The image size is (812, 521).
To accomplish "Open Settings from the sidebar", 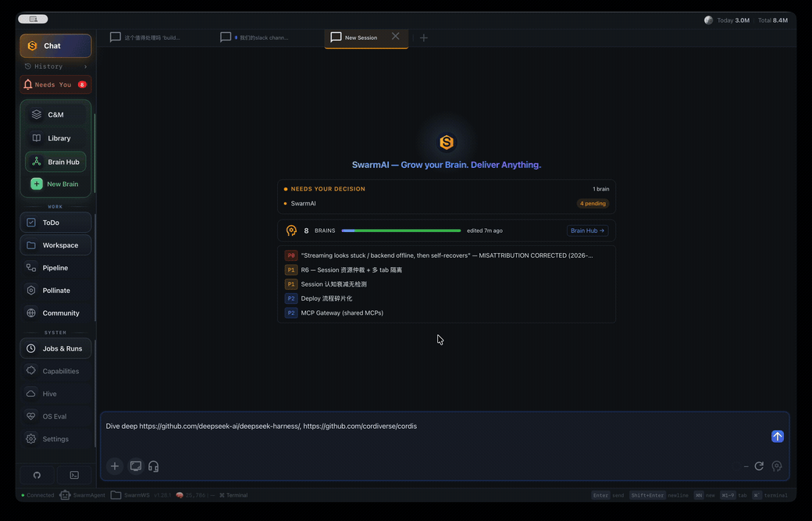I will click(x=55, y=439).
